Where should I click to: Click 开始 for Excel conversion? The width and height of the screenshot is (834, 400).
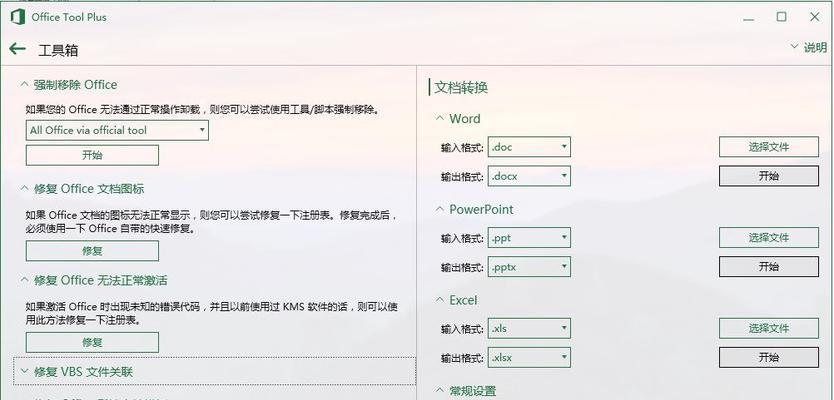click(769, 357)
